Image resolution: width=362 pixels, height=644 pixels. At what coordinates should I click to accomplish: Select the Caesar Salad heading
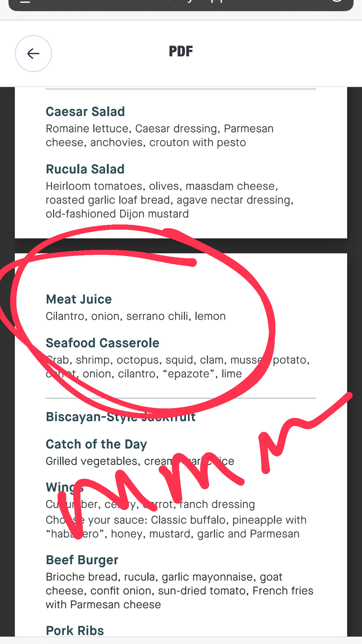pyautogui.click(x=85, y=112)
